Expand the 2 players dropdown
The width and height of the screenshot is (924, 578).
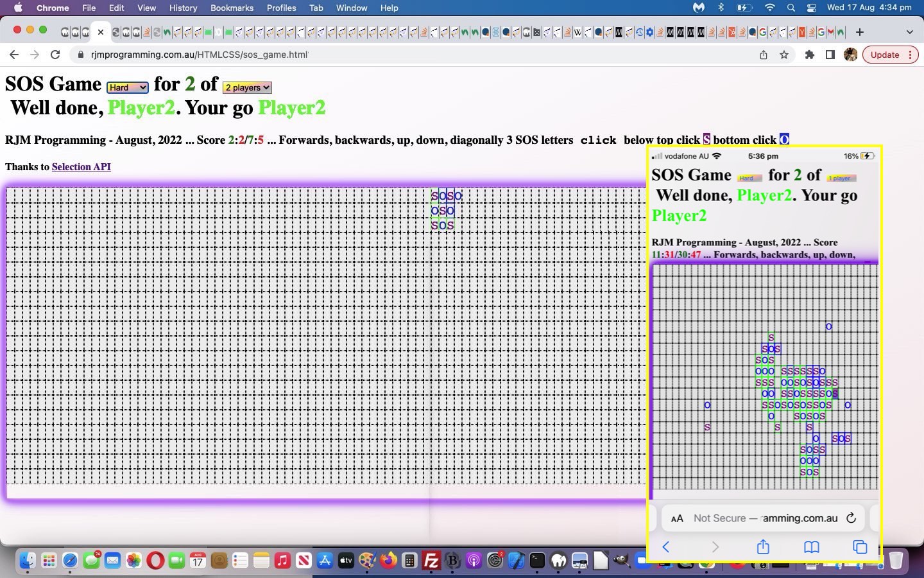point(247,87)
